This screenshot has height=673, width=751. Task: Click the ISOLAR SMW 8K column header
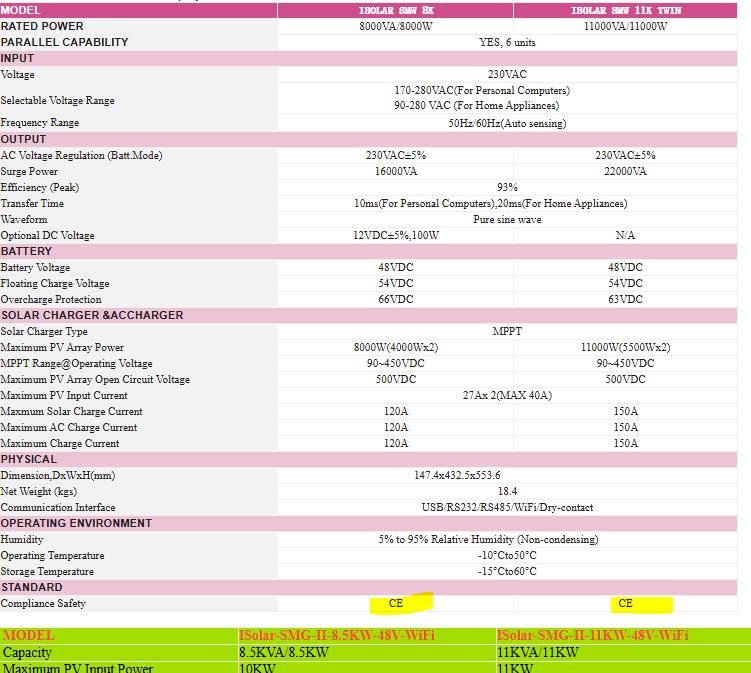[396, 11]
